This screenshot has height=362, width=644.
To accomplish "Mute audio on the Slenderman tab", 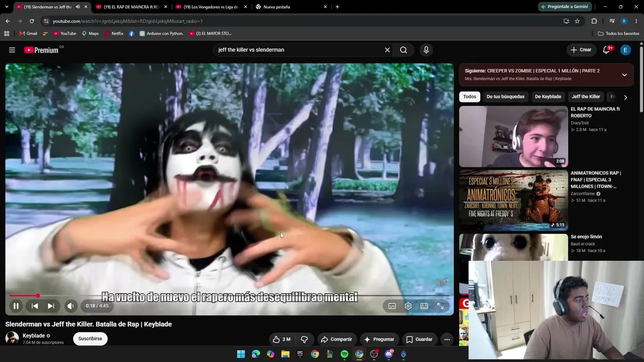I will (77, 7).
